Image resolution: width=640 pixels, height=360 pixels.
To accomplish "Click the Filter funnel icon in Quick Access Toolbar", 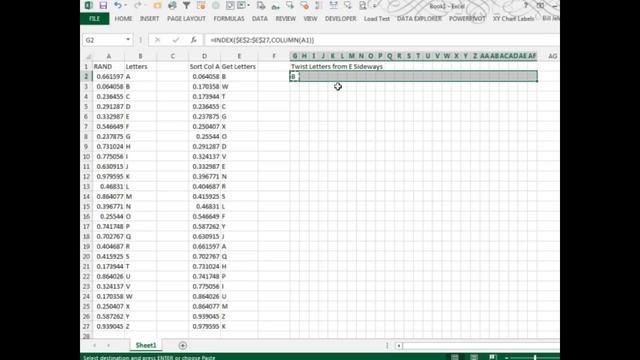I will 187,5.
